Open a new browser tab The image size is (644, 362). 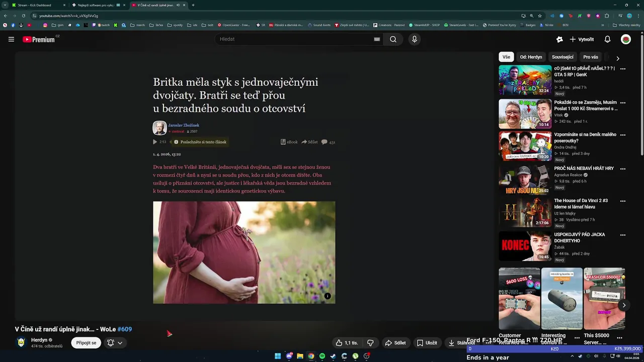point(193,5)
